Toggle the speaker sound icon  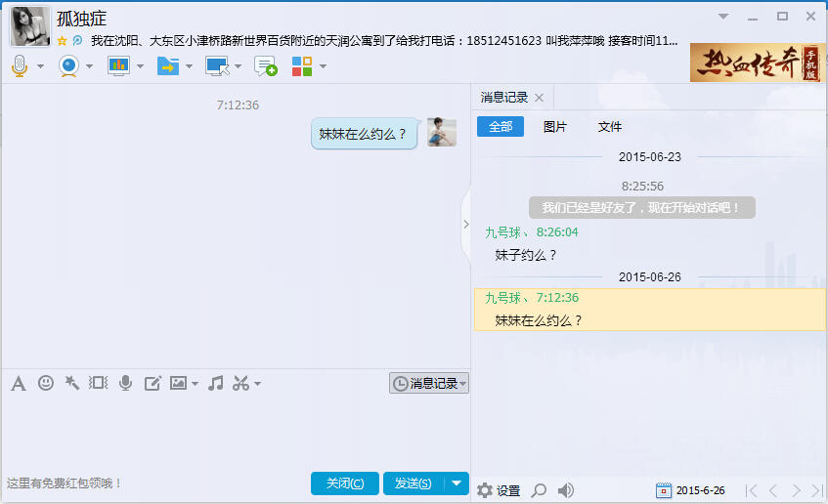pyautogui.click(x=566, y=490)
